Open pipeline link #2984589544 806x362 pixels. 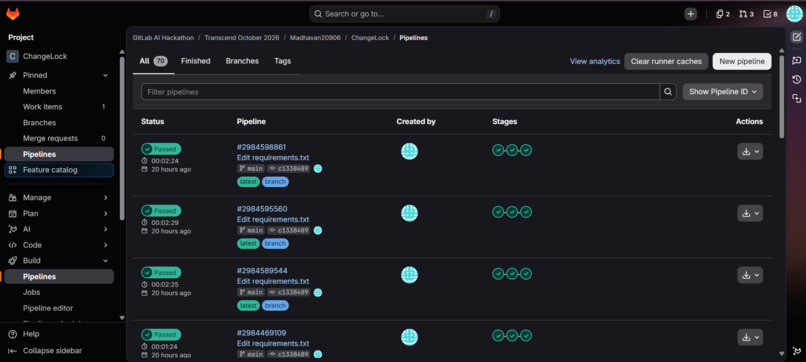tap(262, 270)
